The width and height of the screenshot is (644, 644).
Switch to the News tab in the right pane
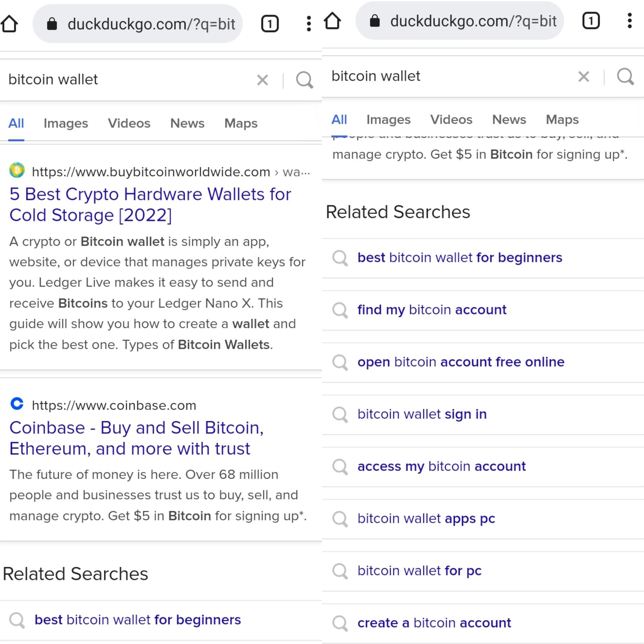click(509, 120)
